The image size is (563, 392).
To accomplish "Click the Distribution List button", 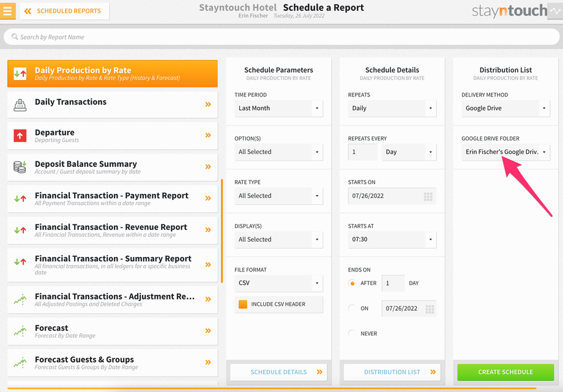I will pos(392,372).
